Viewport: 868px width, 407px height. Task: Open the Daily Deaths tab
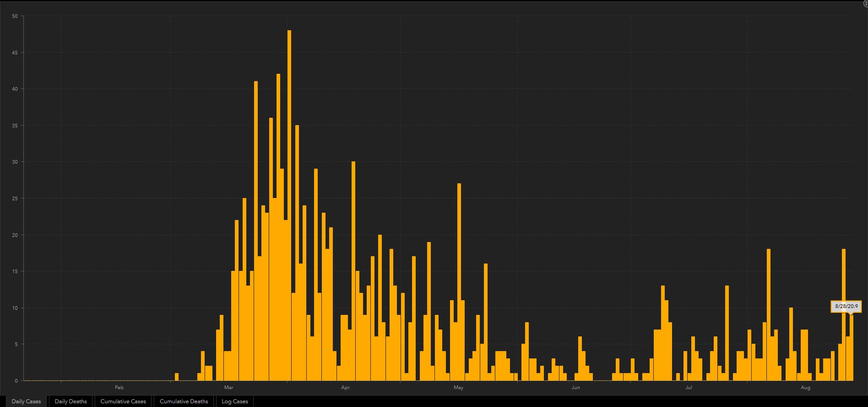[71, 401]
